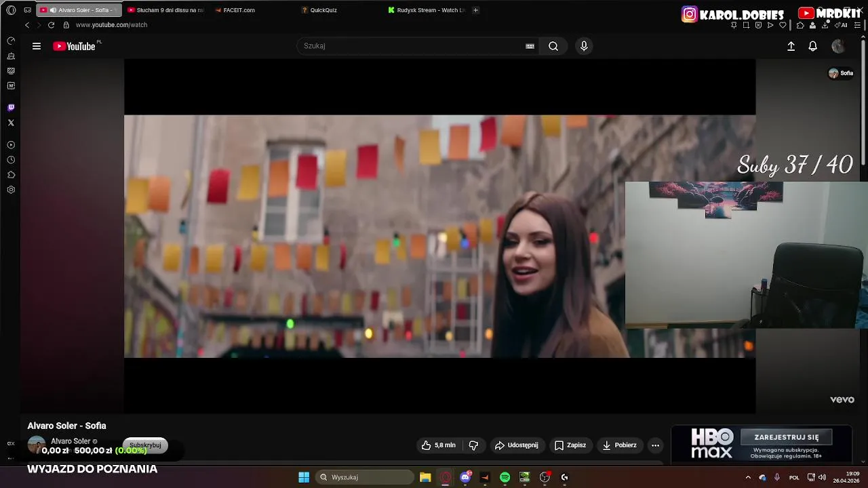Open File Explorer from the taskbar

pos(425,477)
